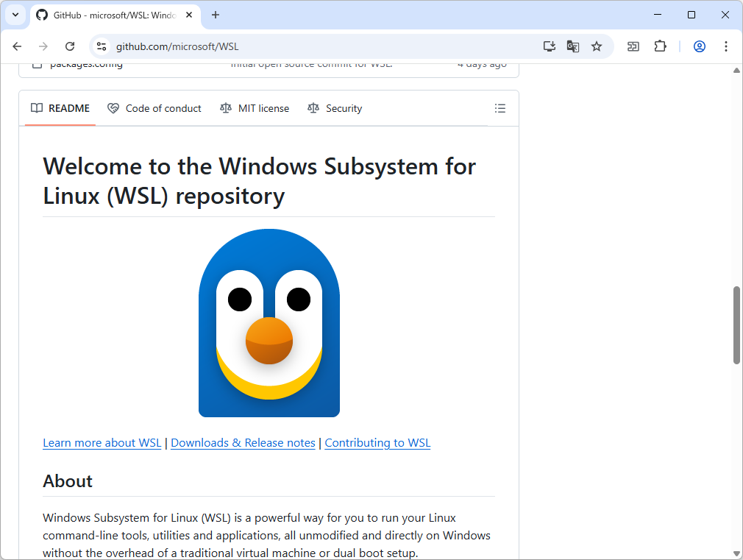
Task: Switch to the Code of conduct tab
Action: click(163, 108)
